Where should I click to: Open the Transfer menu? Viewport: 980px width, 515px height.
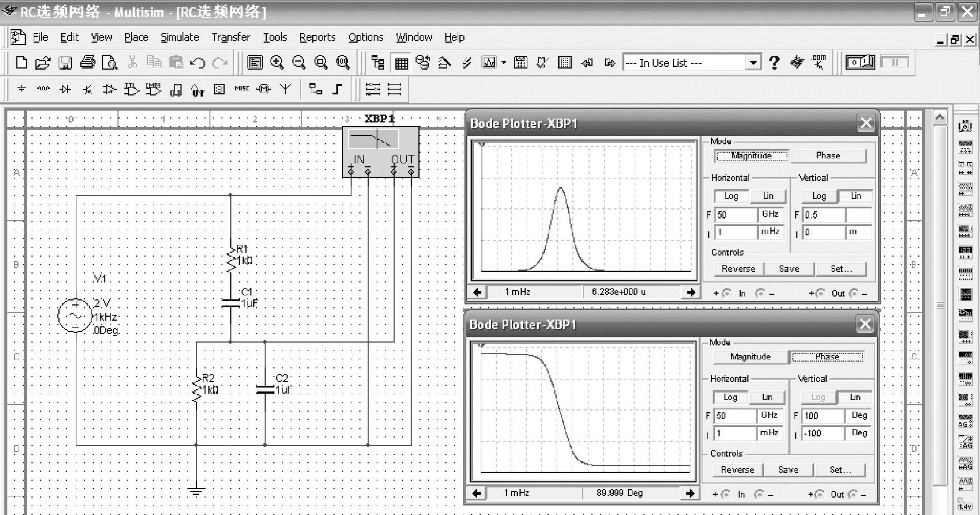231,37
